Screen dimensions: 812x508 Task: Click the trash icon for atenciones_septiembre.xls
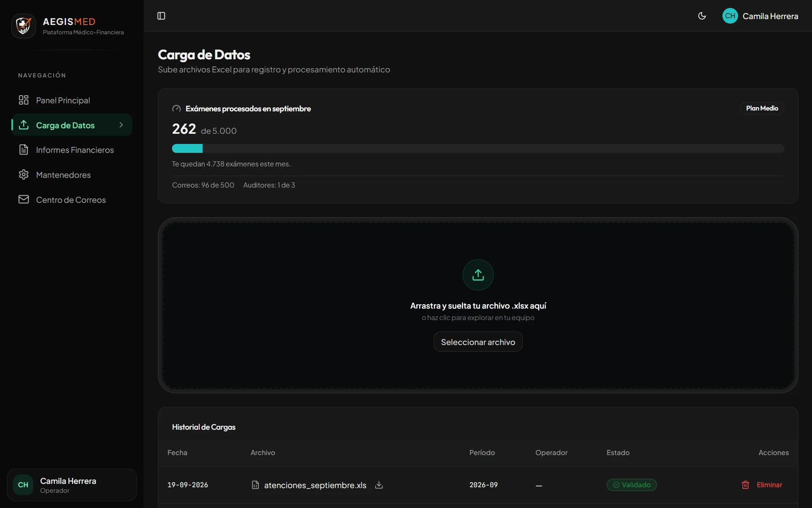745,485
